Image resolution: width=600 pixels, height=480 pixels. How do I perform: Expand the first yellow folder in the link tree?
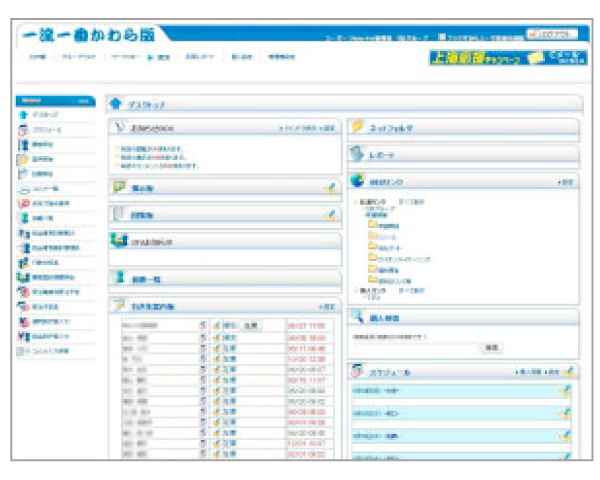click(372, 226)
